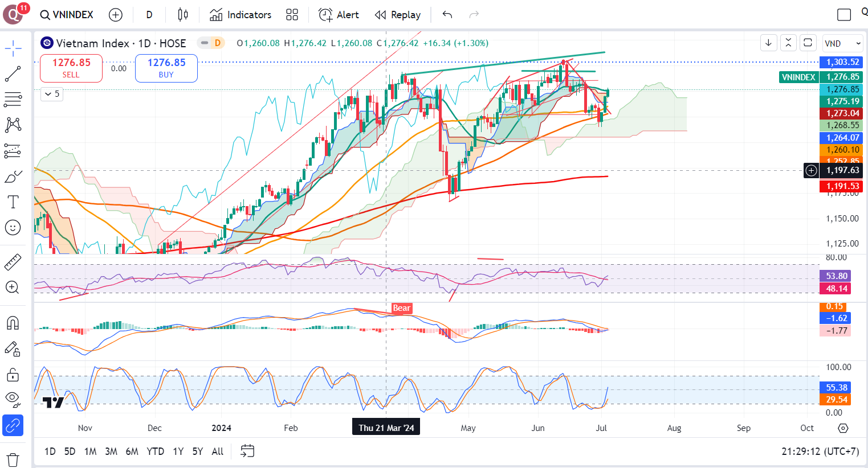This screenshot has height=468, width=868.
Task: Toggle stay in drawing mode
Action: pyautogui.click(x=13, y=349)
